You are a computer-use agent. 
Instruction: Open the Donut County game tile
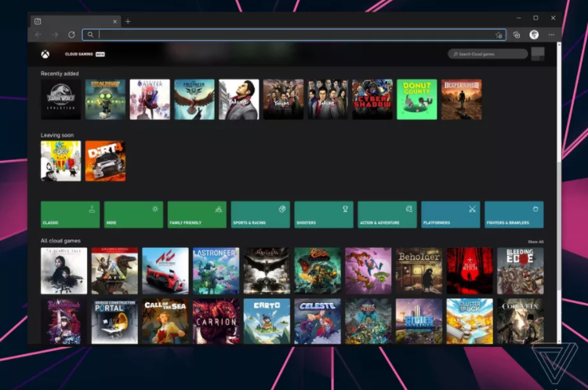point(417,100)
